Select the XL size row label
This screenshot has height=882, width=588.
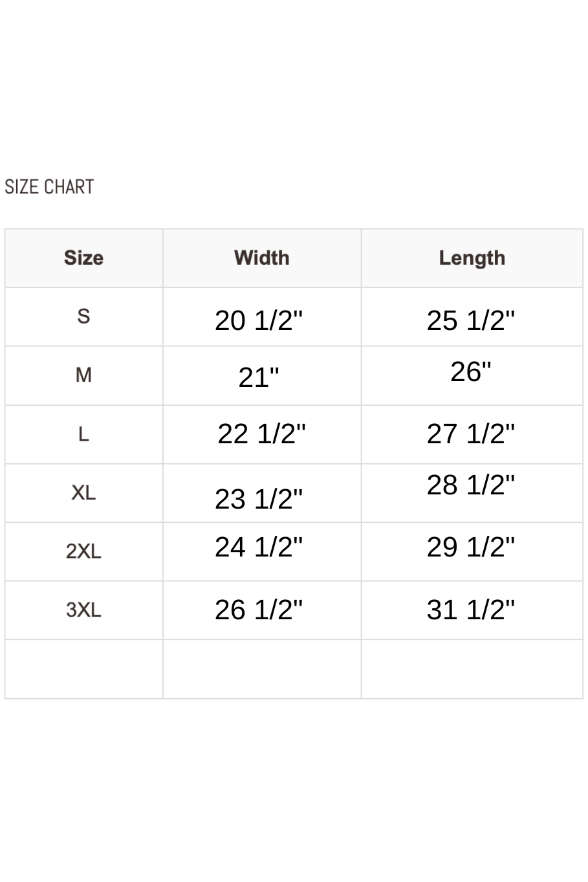83,493
